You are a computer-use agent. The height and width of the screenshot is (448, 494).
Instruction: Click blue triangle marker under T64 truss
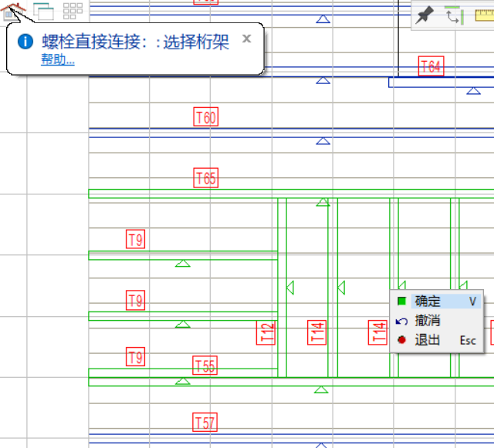tap(473, 91)
